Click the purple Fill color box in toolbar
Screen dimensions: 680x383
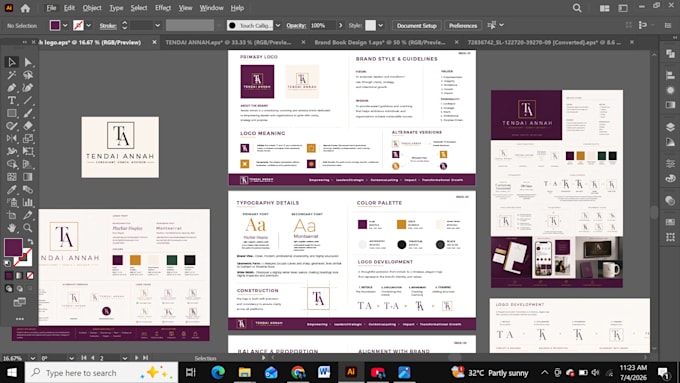click(x=13, y=247)
